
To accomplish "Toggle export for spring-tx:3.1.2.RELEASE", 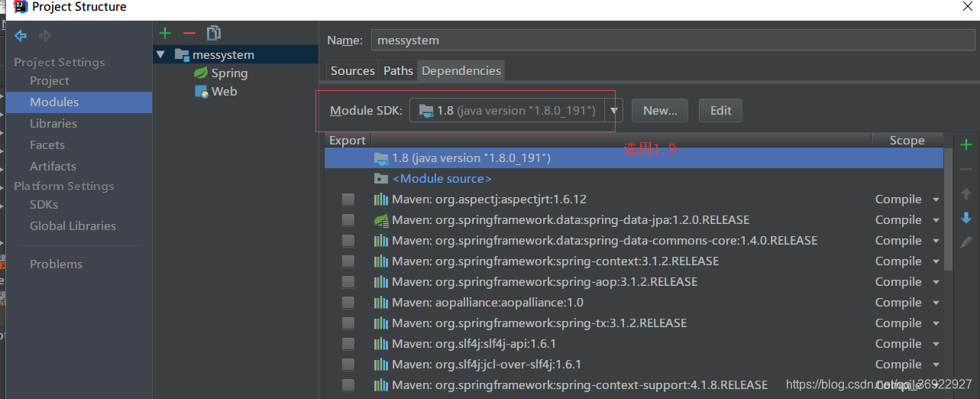I will [x=348, y=323].
